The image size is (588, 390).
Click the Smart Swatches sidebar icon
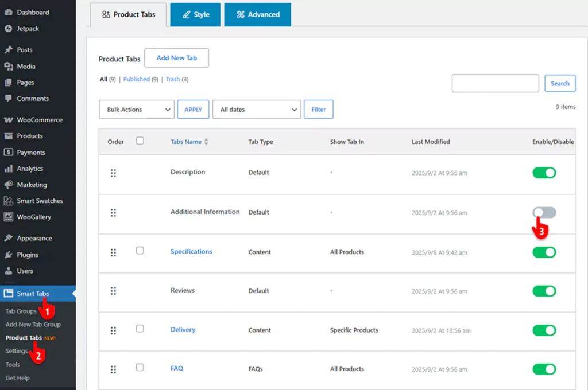click(8, 201)
